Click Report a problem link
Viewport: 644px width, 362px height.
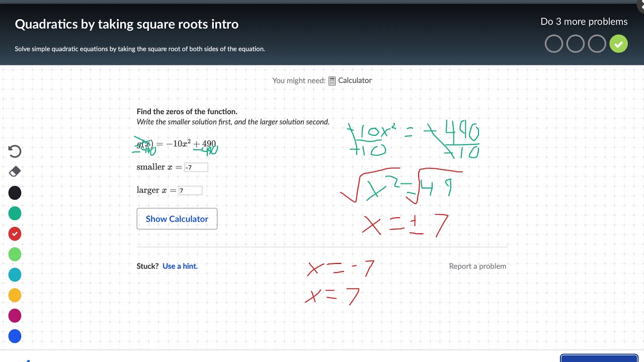pyautogui.click(x=477, y=266)
